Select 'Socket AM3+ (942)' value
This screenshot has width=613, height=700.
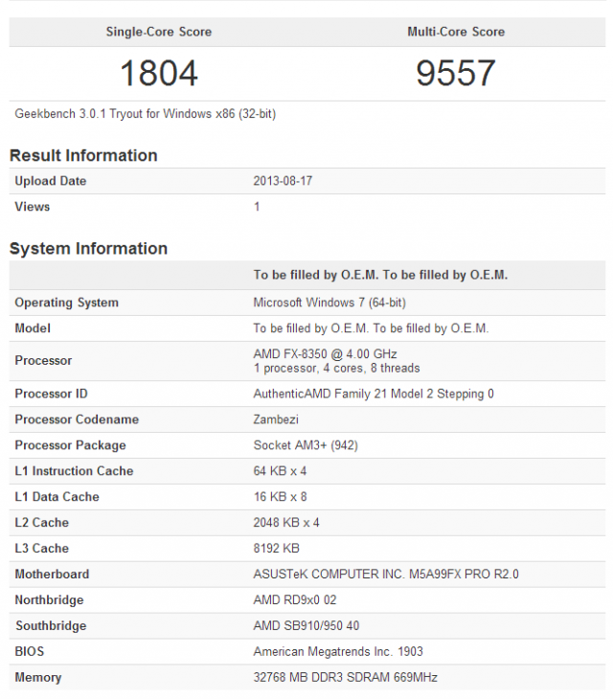click(306, 445)
